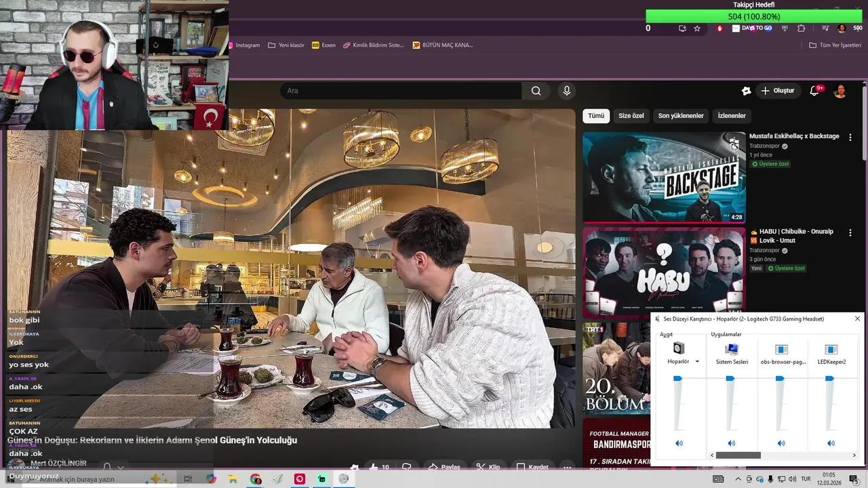Close the Ses Düzeyi Karıştırıcı window

click(857, 319)
